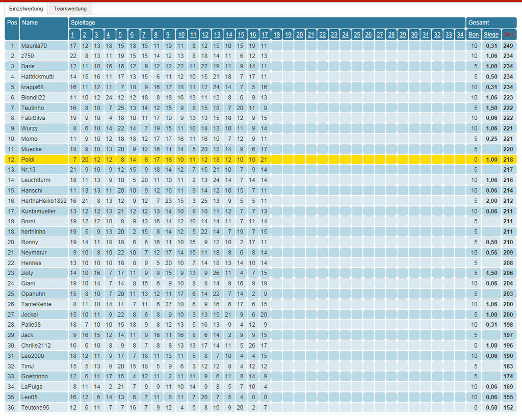Select player name NeymarJr
Image resolution: width=522 pixels, height=420 pixels.
(34, 253)
